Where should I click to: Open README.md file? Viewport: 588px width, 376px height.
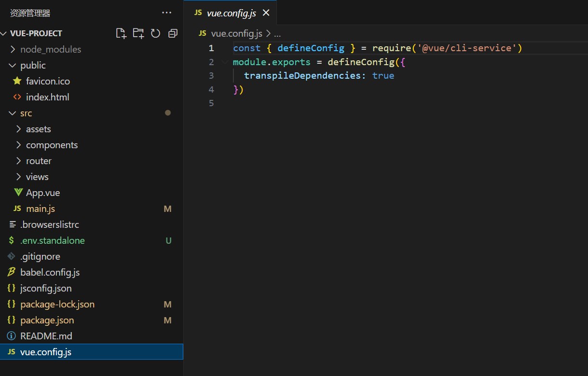(46, 336)
